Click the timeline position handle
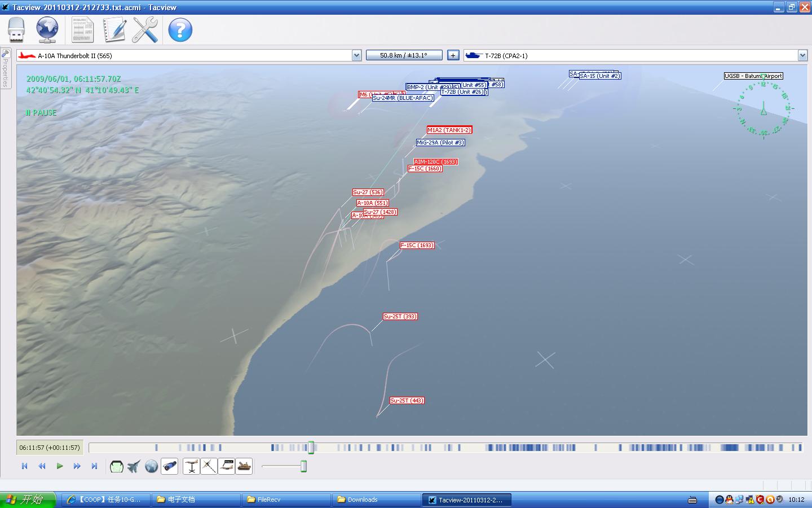Screen dimensions: 812x508 click(311, 448)
